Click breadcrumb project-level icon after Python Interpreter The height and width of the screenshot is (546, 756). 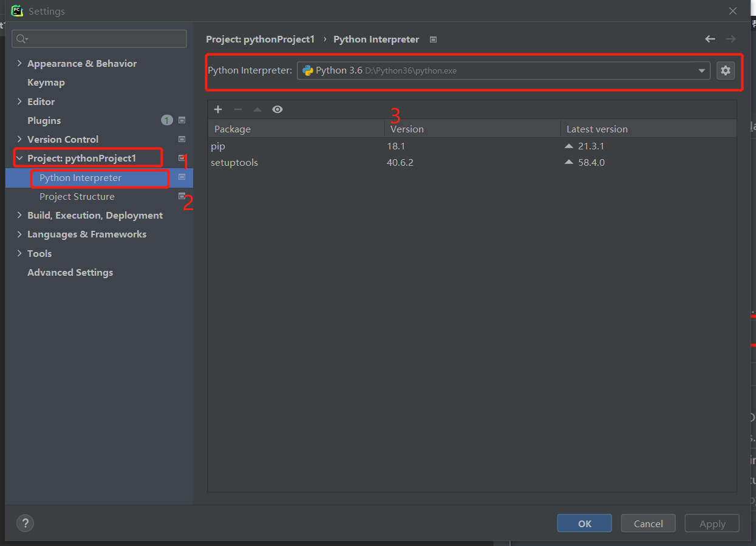433,39
